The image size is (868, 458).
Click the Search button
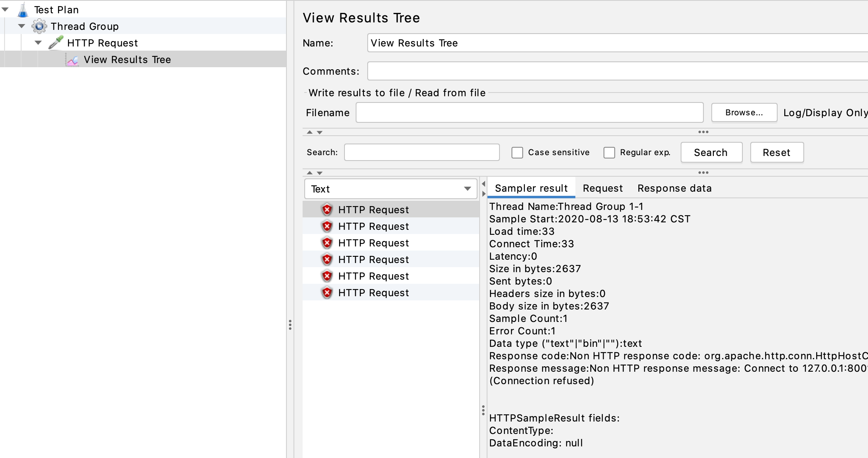click(711, 153)
